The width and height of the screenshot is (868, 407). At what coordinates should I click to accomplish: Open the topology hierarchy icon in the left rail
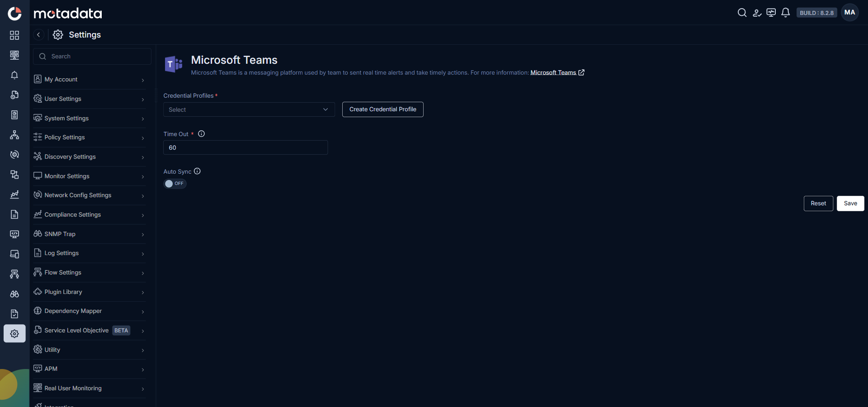[x=14, y=135]
